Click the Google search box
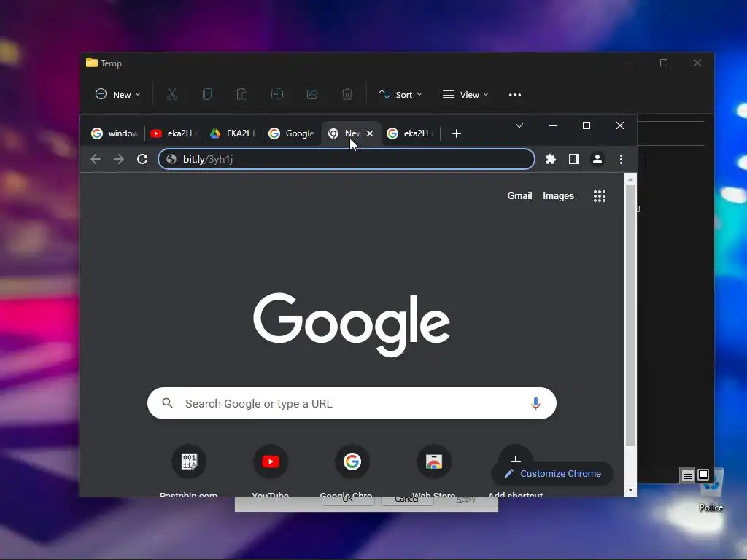Viewport: 747px width, 560px height. [352, 403]
